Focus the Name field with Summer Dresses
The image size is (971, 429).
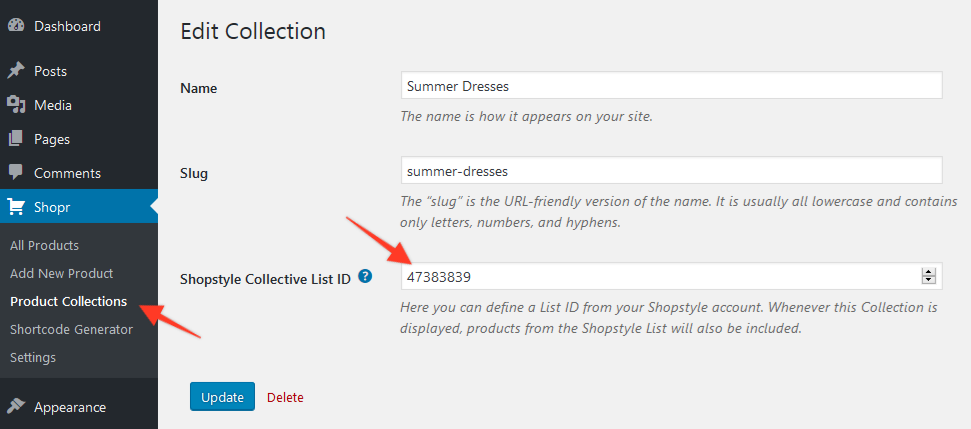pyautogui.click(x=671, y=85)
